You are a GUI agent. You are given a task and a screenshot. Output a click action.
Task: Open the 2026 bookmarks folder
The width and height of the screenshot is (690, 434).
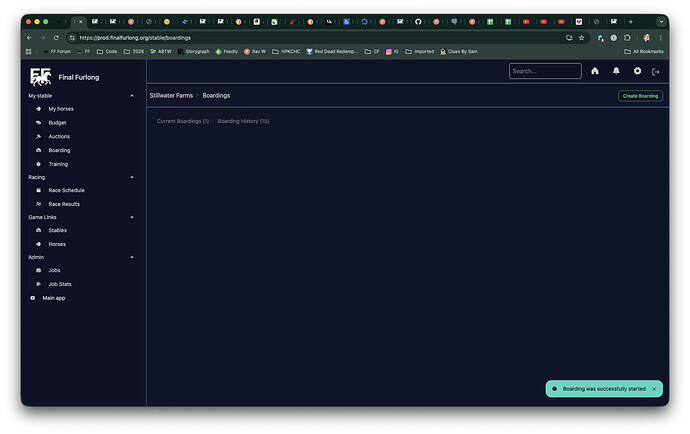[134, 51]
